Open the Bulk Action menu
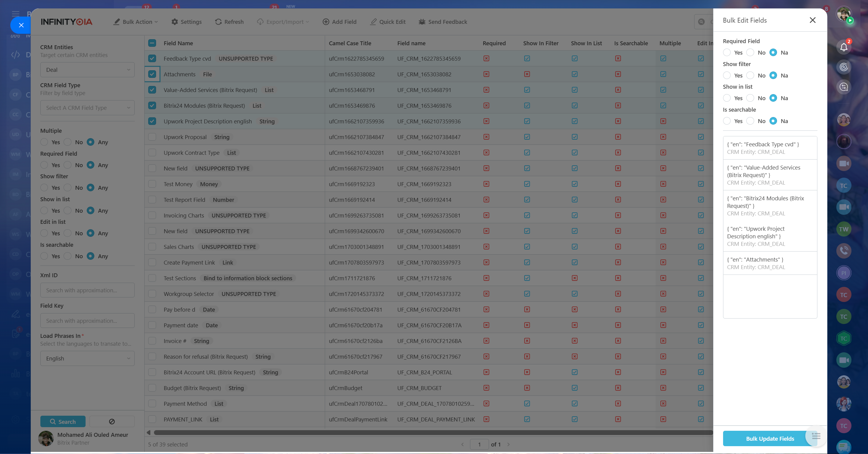868x454 pixels. [136, 22]
